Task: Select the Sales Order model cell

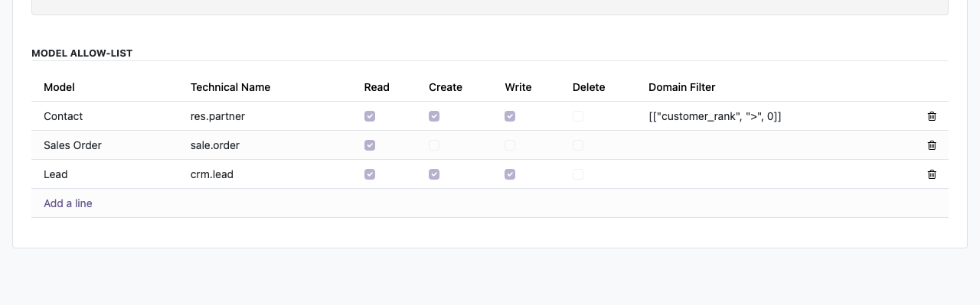Action: (73, 145)
